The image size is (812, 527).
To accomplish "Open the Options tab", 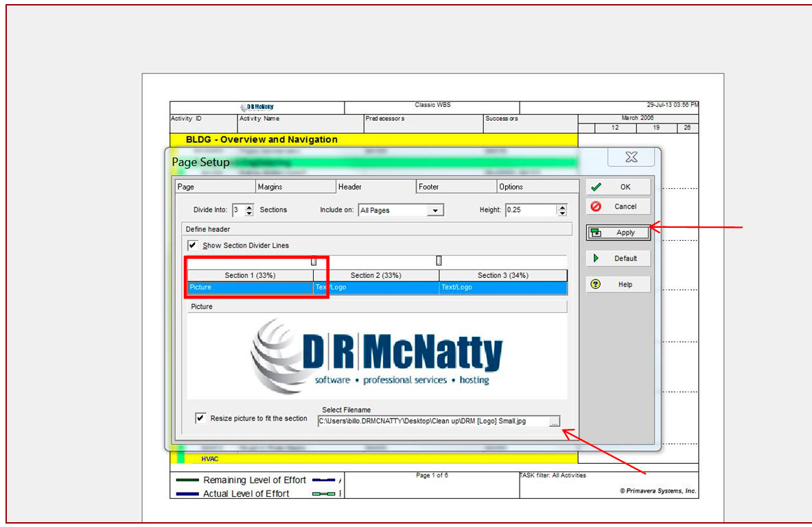I will pyautogui.click(x=537, y=187).
